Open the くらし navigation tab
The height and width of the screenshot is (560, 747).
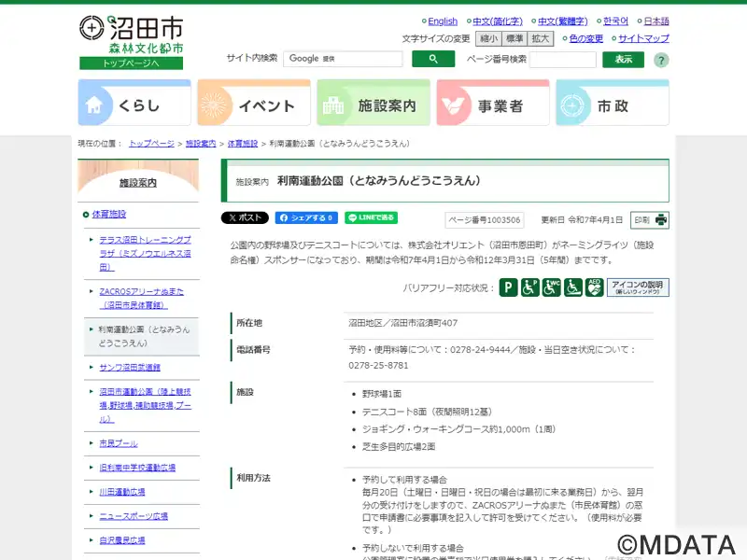tap(134, 103)
